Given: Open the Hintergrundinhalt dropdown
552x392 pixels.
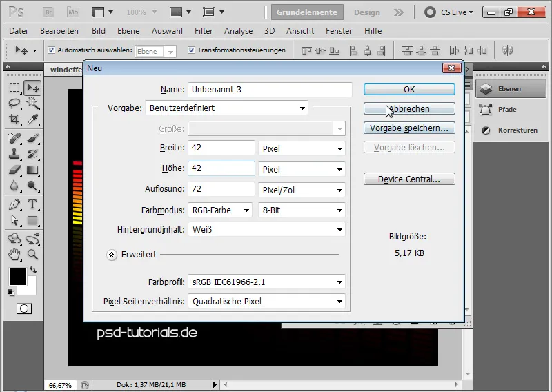Looking at the screenshot, I should point(266,230).
